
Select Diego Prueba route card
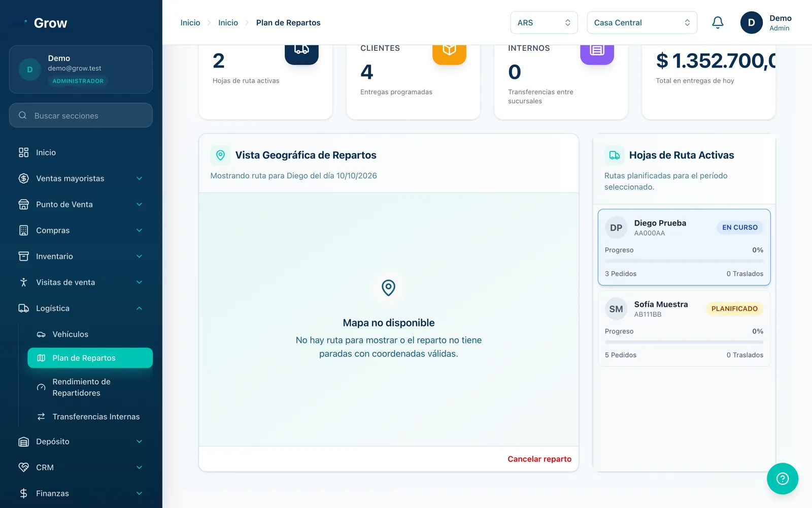[684, 247]
